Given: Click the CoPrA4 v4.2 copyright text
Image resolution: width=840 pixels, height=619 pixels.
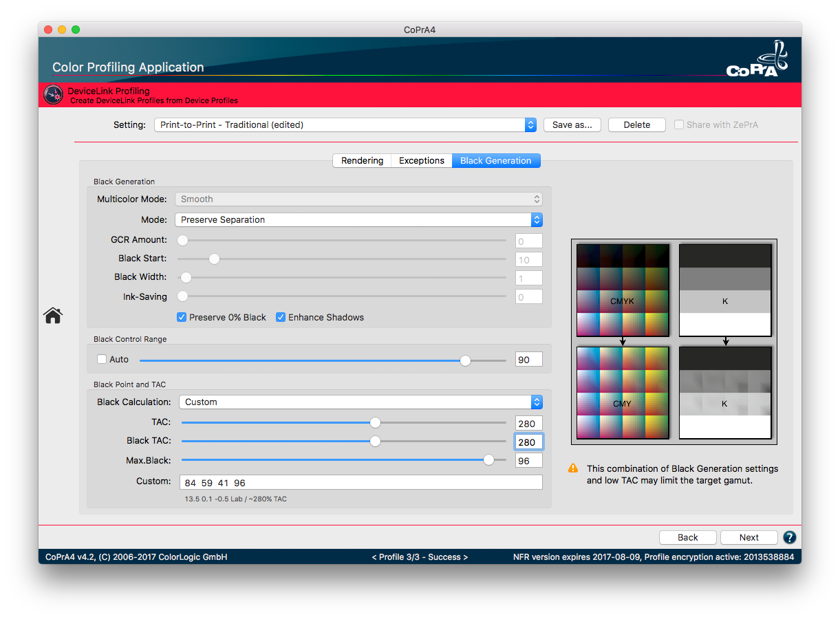Looking at the screenshot, I should [136, 557].
